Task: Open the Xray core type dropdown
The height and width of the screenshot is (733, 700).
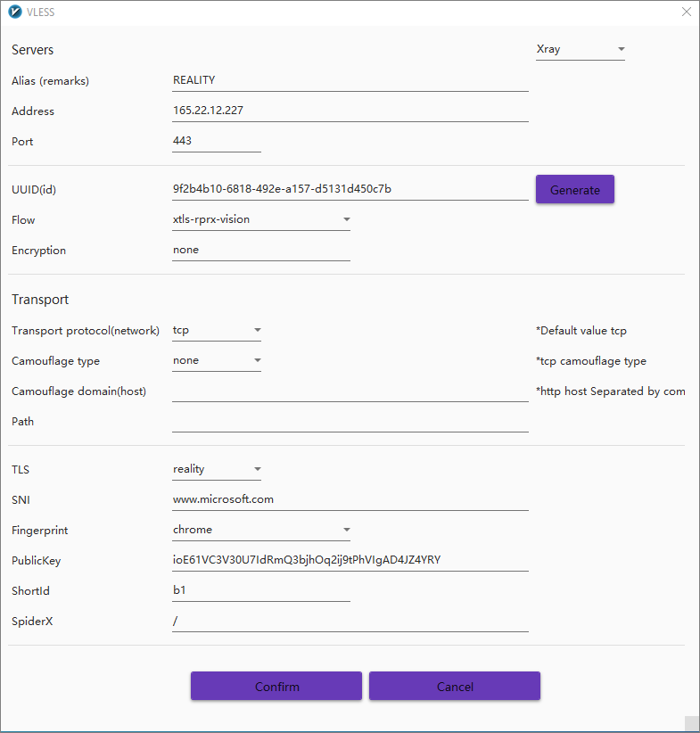Action: (581, 50)
